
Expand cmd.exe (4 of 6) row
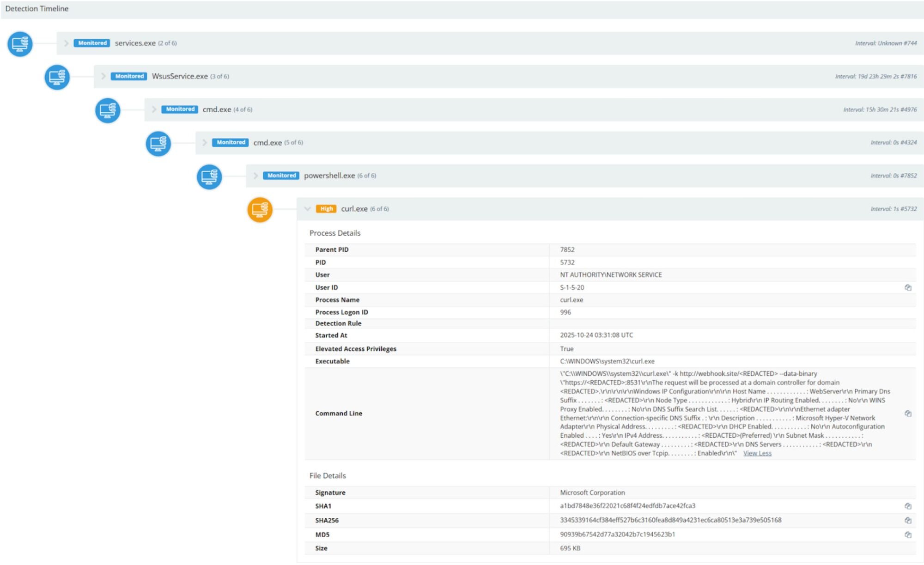[154, 109]
